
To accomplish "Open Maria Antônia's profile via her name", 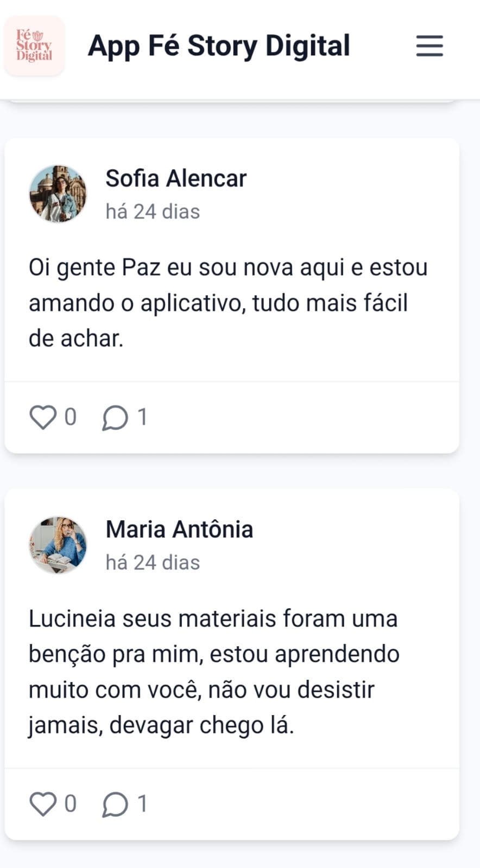I will [x=179, y=529].
